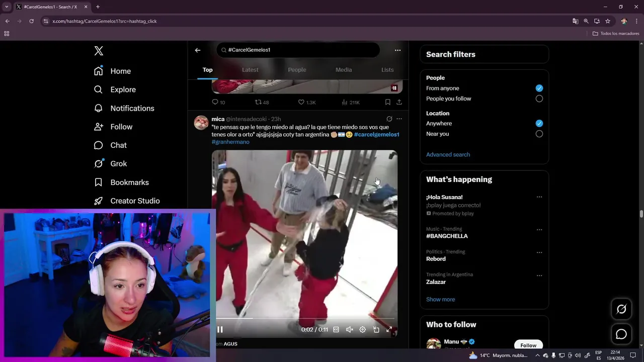Open a new browser tab
The width and height of the screenshot is (644, 362).
pyautogui.click(x=98, y=7)
